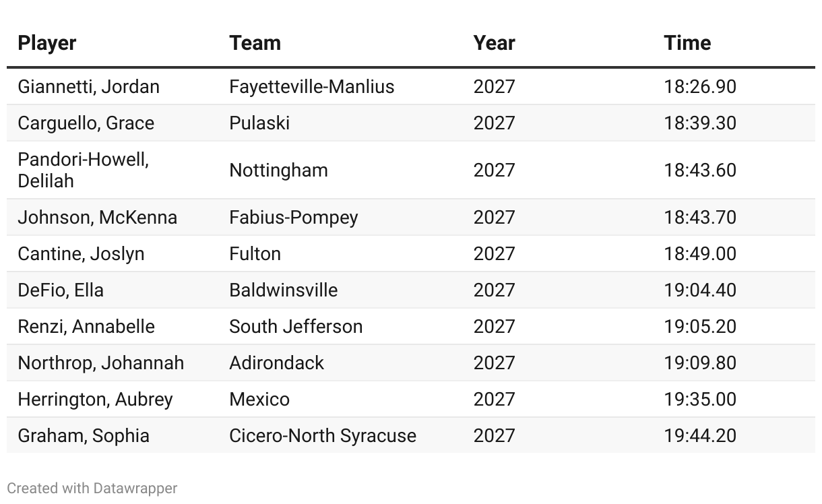Image resolution: width=822 pixels, height=504 pixels.
Task: Click the South Jefferson team cell
Action: coord(296,327)
